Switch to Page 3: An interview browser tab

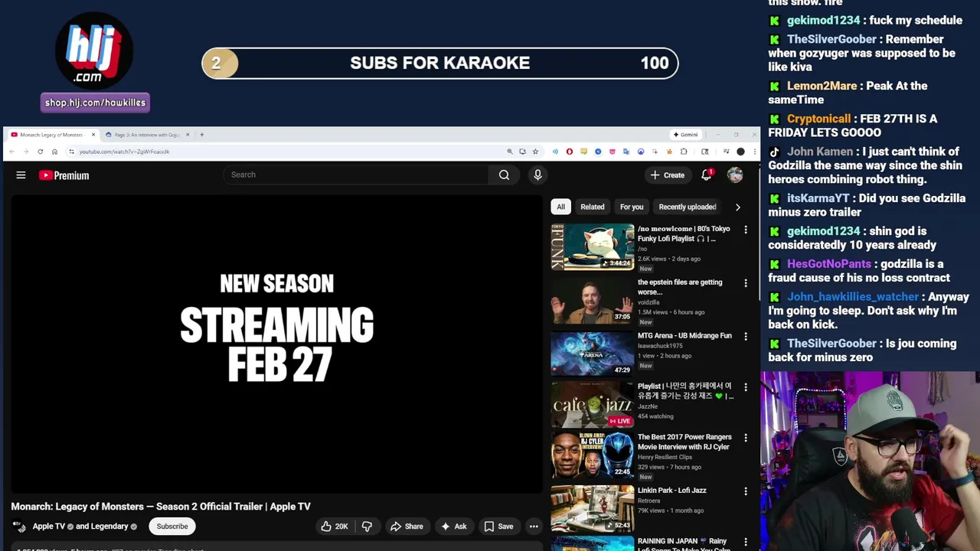[x=145, y=135]
